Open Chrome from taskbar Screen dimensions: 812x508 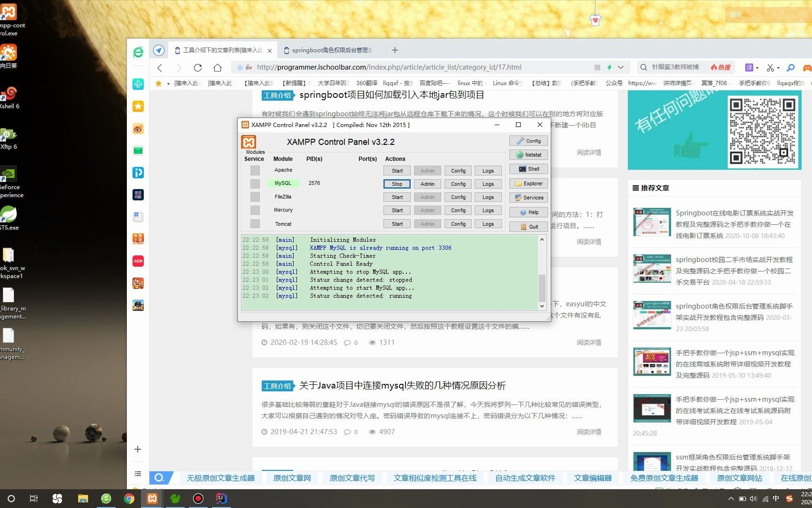129,499
